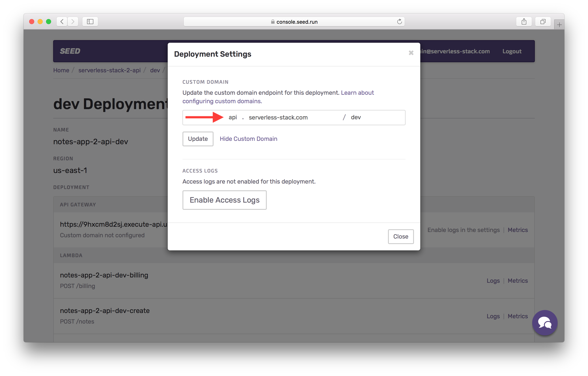
Task: Click Hide Custom Domain link
Action: (248, 139)
